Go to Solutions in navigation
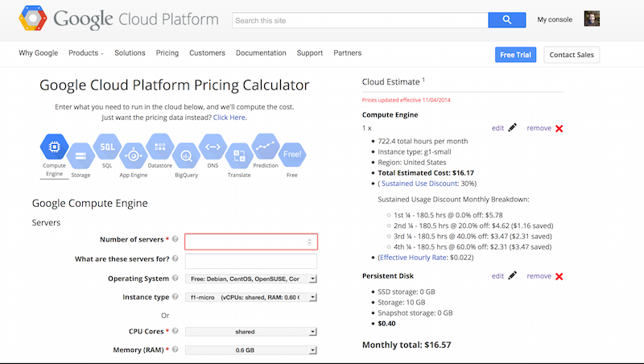The image size is (644, 364). tap(130, 53)
